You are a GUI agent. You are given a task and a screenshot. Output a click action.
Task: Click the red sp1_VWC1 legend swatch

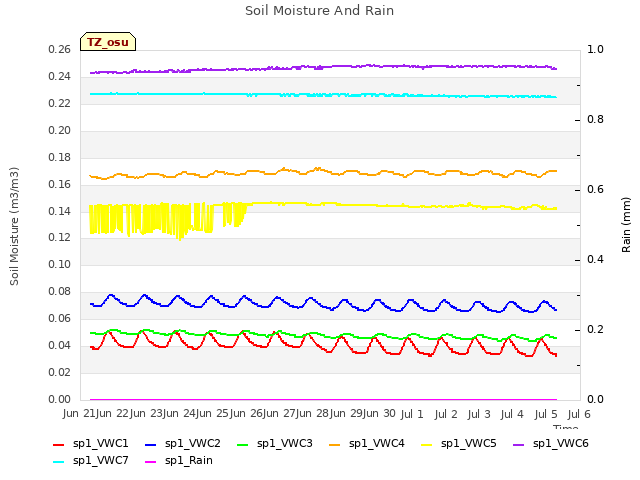click(59, 445)
